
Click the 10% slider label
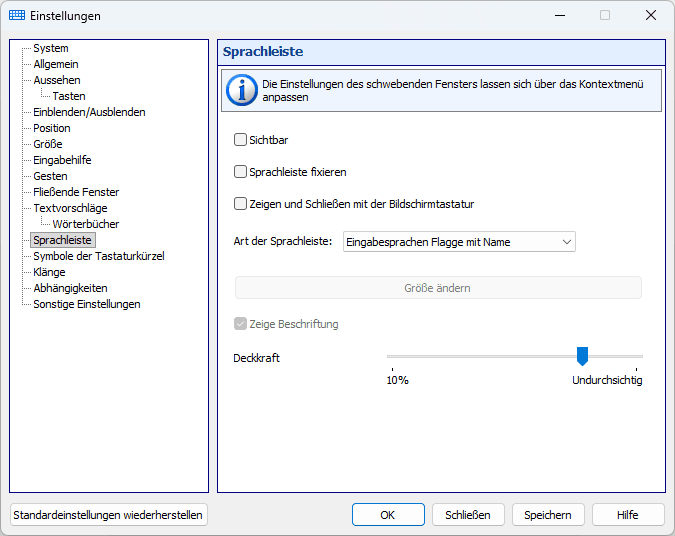(x=397, y=380)
